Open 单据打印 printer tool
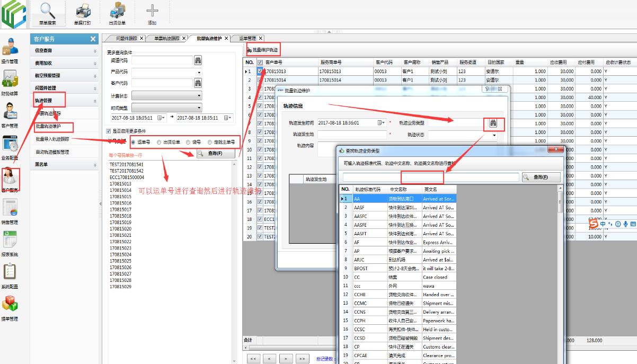Screen dimensions: 637x364 83,11
